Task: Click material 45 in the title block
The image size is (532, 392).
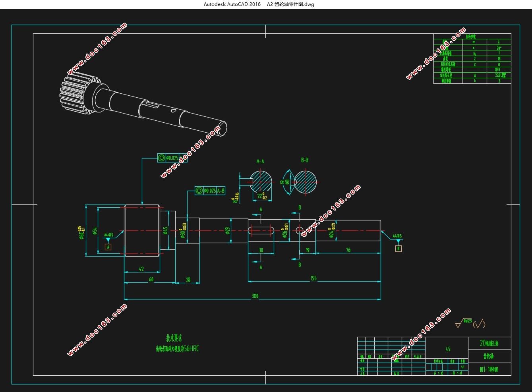Action: point(448,349)
